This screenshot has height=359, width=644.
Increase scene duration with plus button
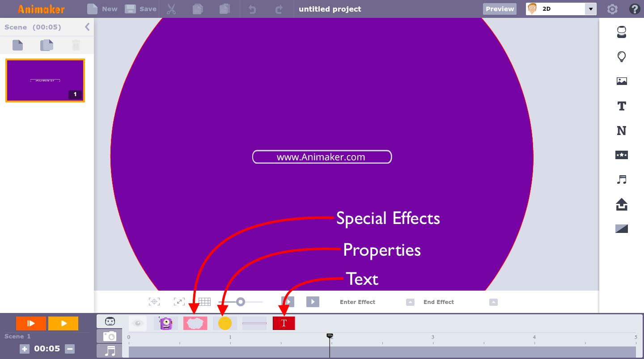pyautogui.click(x=25, y=349)
